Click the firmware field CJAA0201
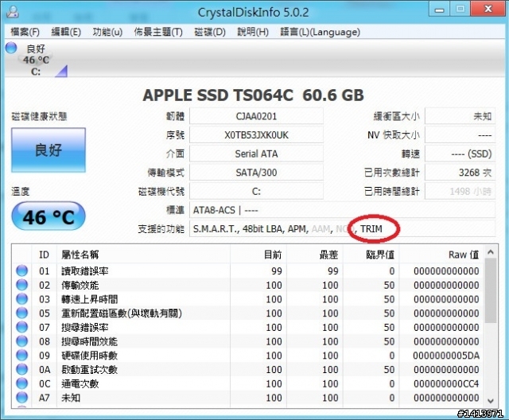Image resolution: width=509 pixels, height=420 pixels. (x=256, y=116)
